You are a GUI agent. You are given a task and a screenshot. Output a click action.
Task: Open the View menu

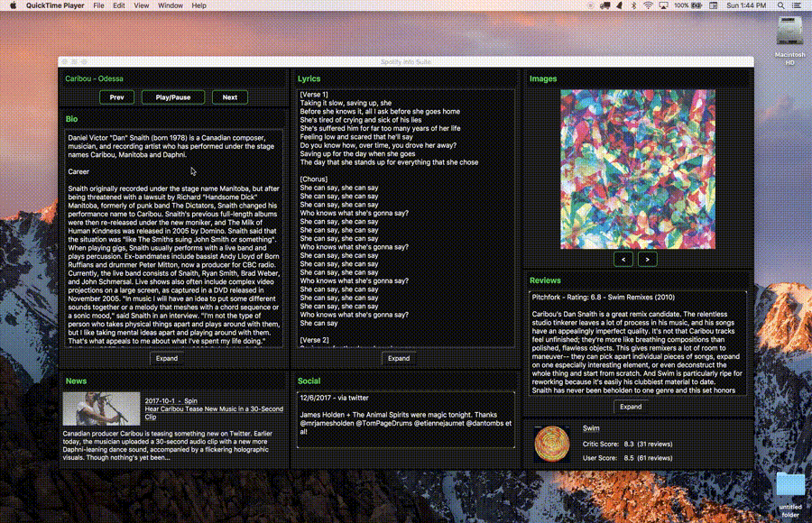coord(143,5)
